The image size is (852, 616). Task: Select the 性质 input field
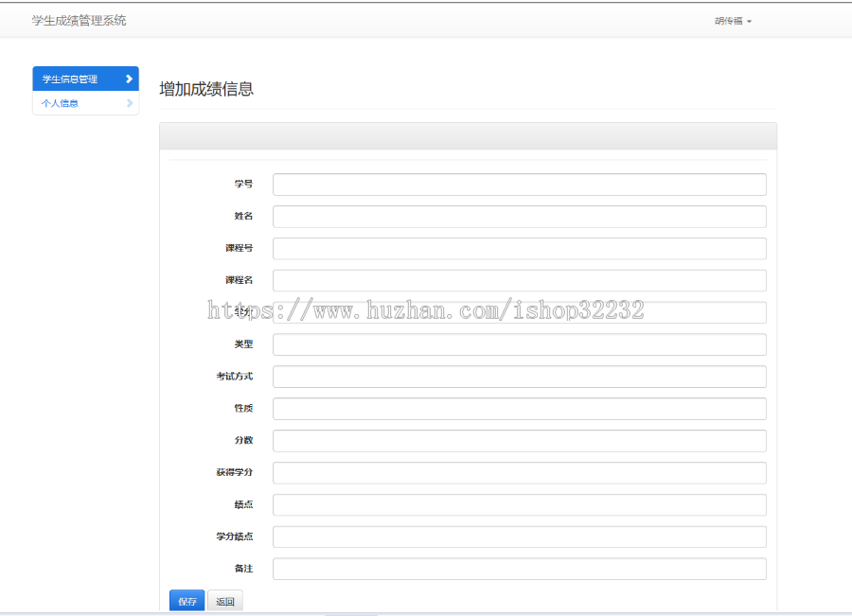[519, 408]
